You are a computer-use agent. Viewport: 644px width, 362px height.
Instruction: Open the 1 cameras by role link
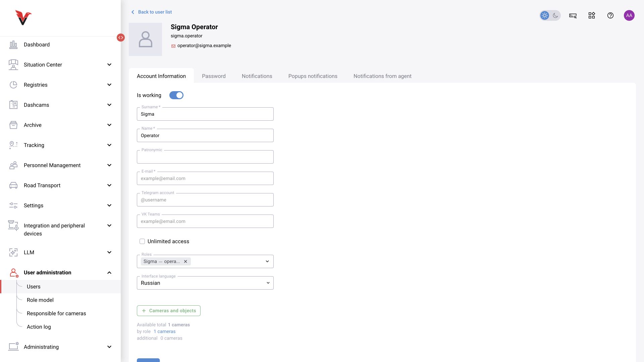tap(165, 331)
